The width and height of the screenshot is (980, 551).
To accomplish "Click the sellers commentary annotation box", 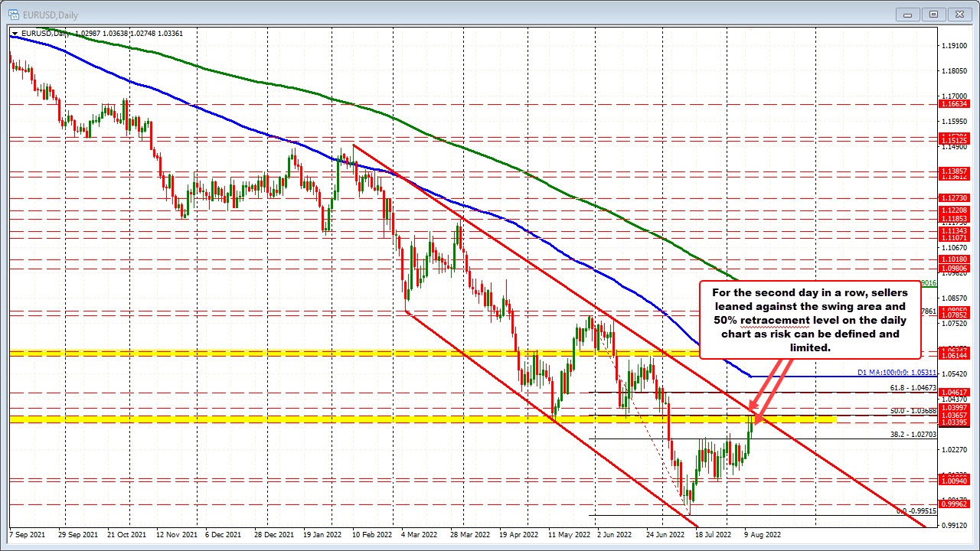I will [x=810, y=320].
